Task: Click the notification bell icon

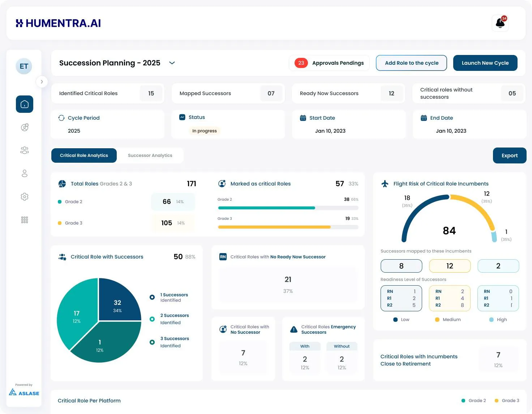Action: 500,23
